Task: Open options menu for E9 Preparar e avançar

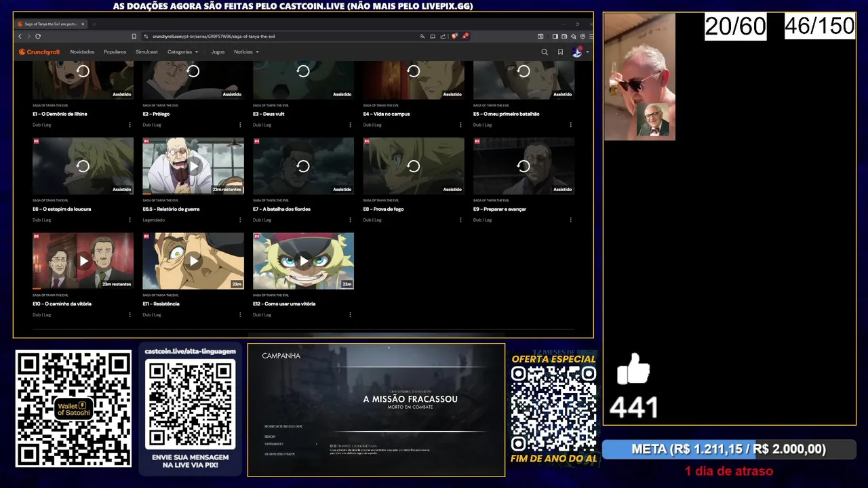Action: [x=570, y=220]
